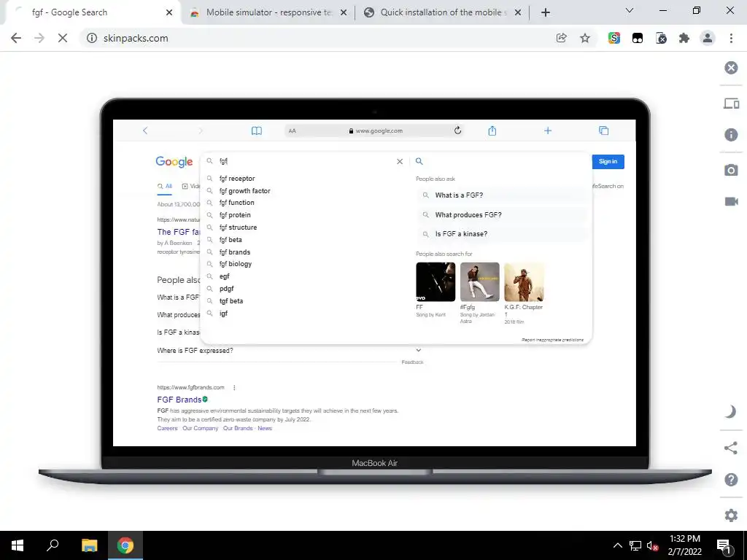The image size is (747, 560).
Task: Open options menu beside fgfbrands.com URL
Action: 234,388
